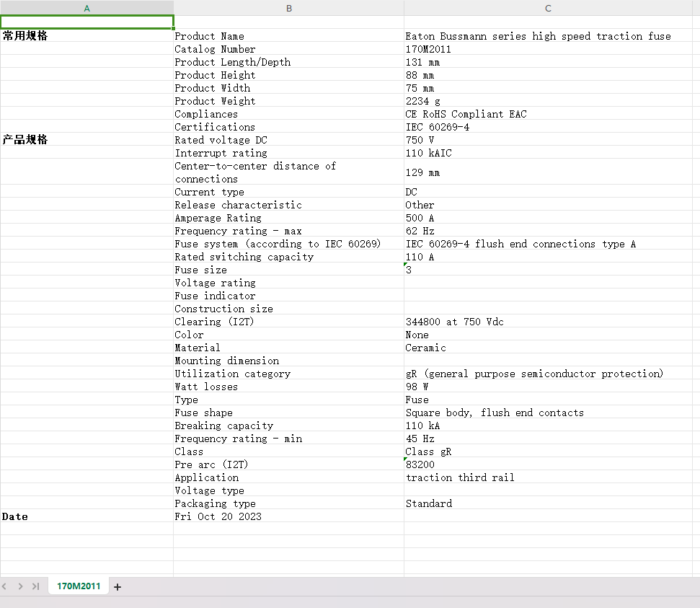Select the 'Product Weight' cell
Image resolution: width=700 pixels, height=608 pixels.
click(x=289, y=100)
